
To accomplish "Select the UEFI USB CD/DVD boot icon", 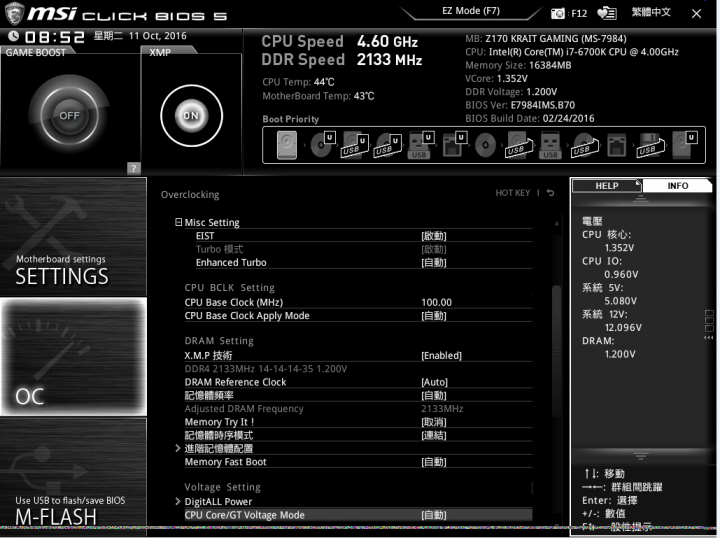I will coord(388,145).
